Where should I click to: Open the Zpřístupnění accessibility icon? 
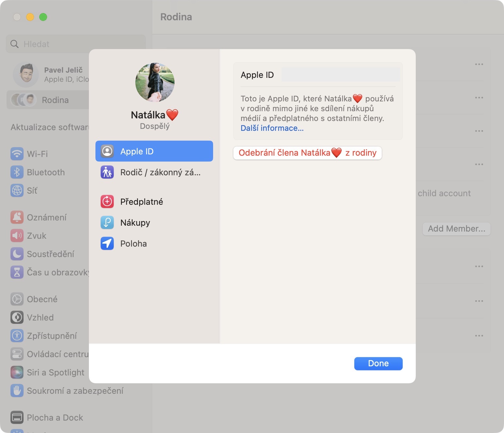click(17, 336)
